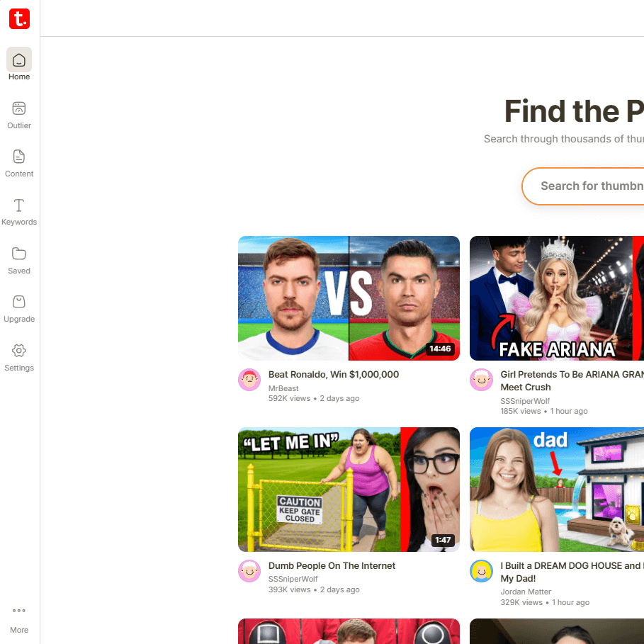Open the Saved folder icon
Screen dimensions: 644x644
pos(19,254)
